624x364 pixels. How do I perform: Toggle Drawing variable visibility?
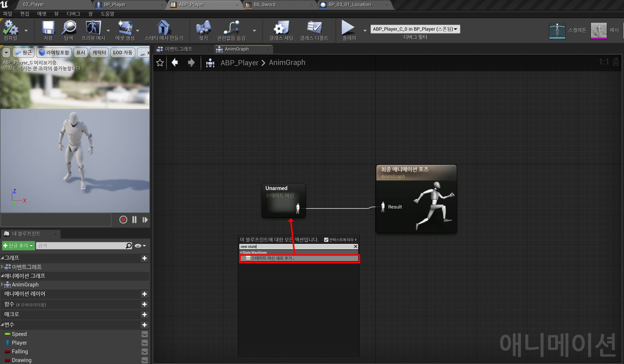coord(145,360)
